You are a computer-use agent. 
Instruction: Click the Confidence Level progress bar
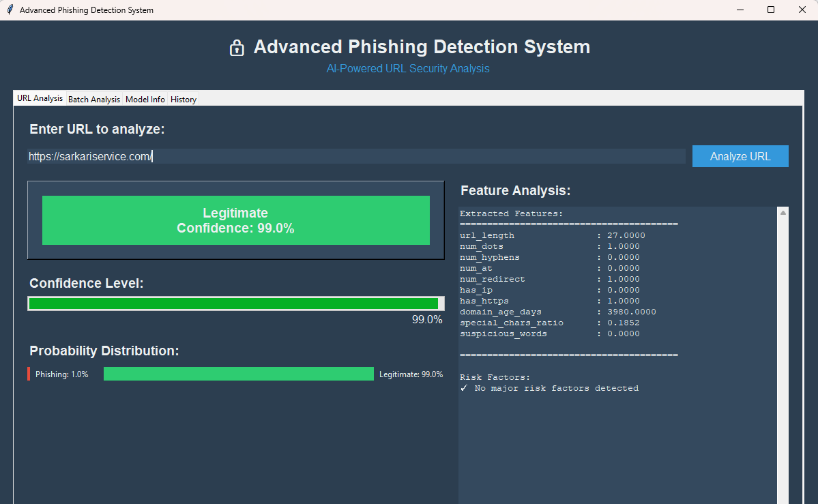(x=235, y=303)
